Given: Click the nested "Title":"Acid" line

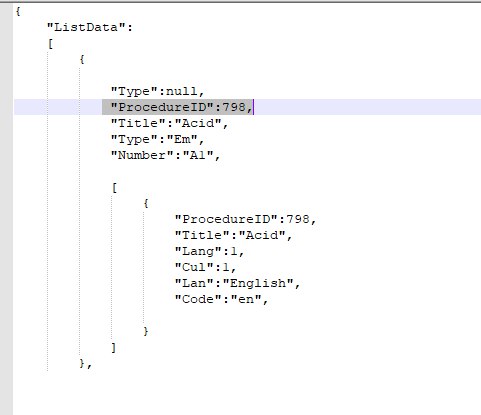Looking at the screenshot, I should click(233, 235).
